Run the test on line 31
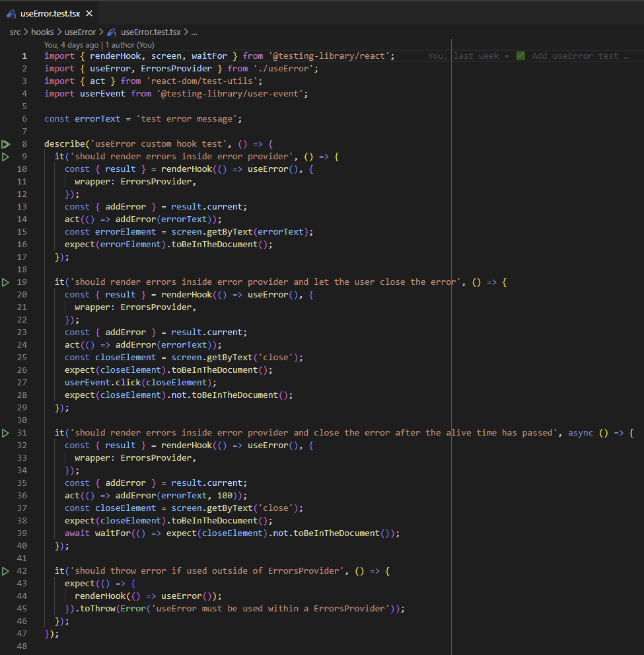This screenshot has width=644, height=655. 5,433
